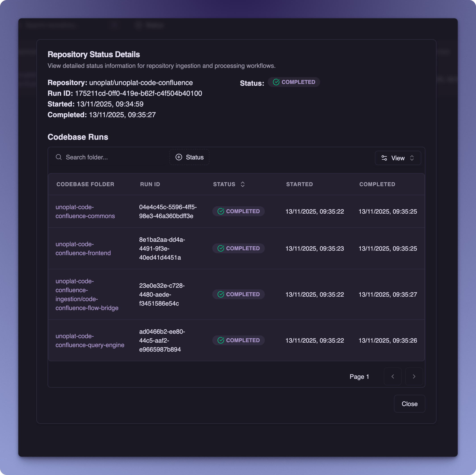Image resolution: width=476 pixels, height=475 pixels.
Task: Expand the chevron indicator on the View control
Action: tap(412, 158)
